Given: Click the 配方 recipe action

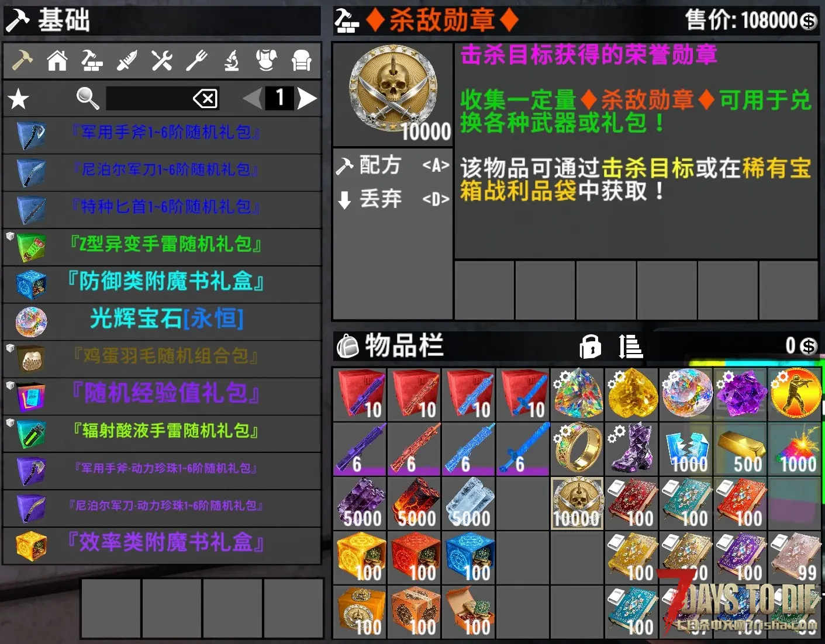Looking at the screenshot, I should (392, 165).
